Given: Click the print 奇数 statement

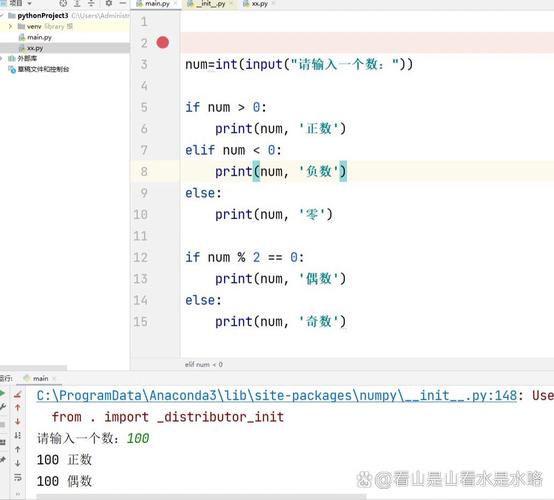Looking at the screenshot, I should 281,322.
